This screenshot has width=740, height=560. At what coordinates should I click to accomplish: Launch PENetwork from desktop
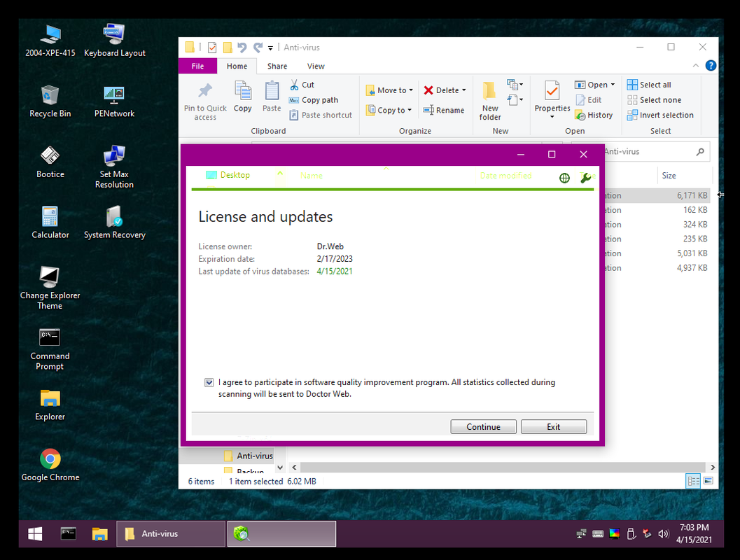[114, 101]
